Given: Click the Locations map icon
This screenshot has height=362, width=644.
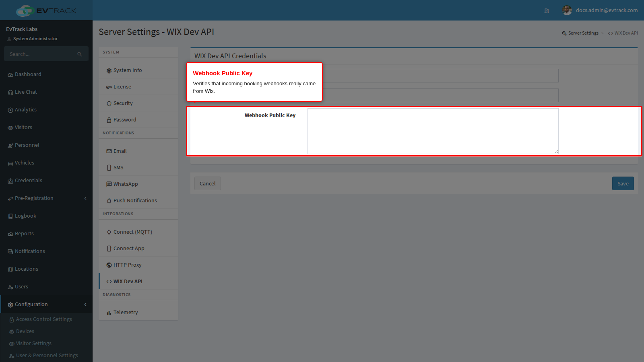Looking at the screenshot, I should [x=10, y=269].
